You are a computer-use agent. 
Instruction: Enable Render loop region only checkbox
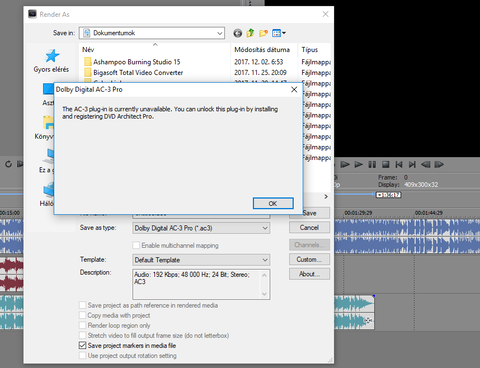point(82,325)
